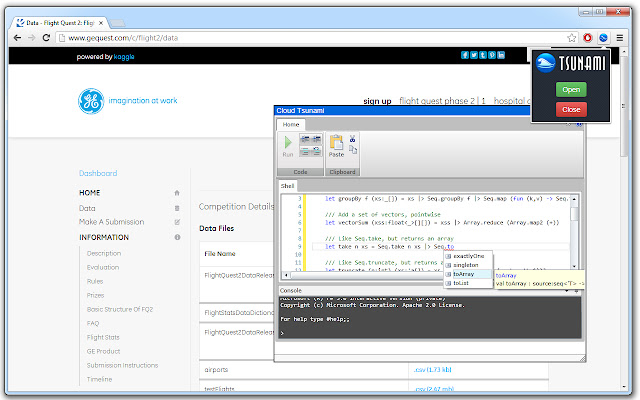Image resolution: width=640 pixels, height=400 pixels.
Task: Click the sign up link
Action: 377,101
